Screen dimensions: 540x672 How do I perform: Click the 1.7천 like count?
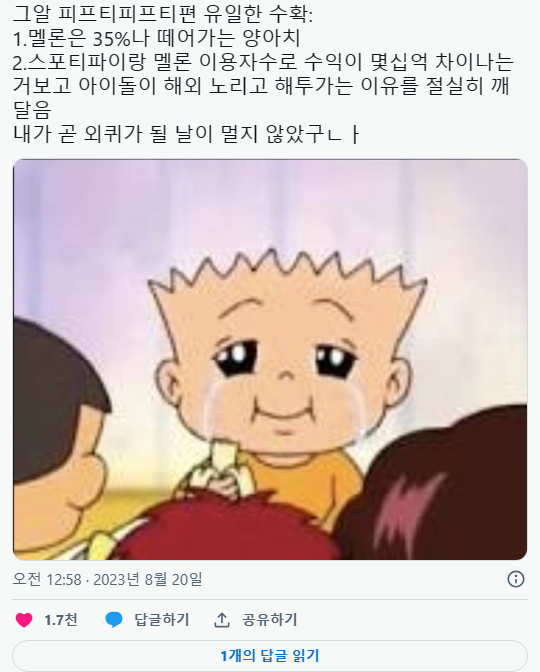(61, 620)
